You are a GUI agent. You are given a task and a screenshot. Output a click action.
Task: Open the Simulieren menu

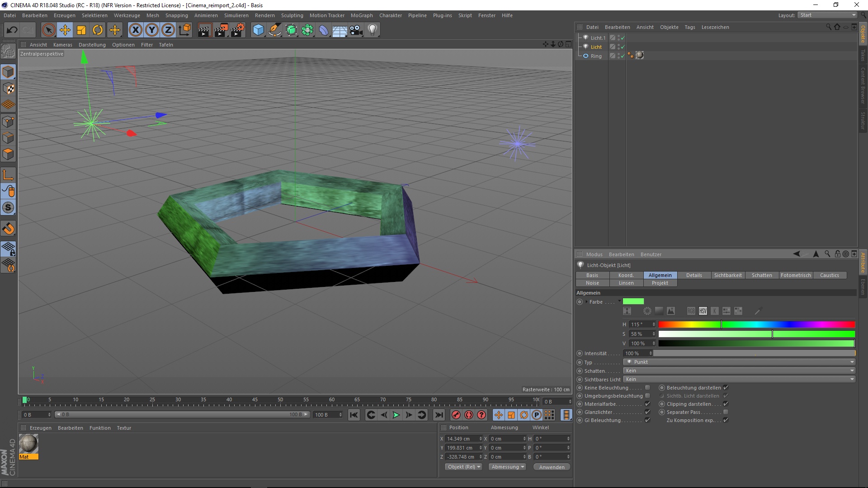coord(236,15)
